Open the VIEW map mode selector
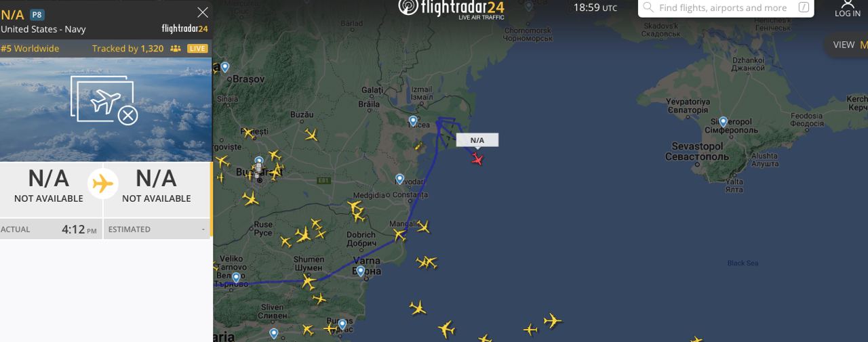The image size is (868, 342). tap(846, 45)
